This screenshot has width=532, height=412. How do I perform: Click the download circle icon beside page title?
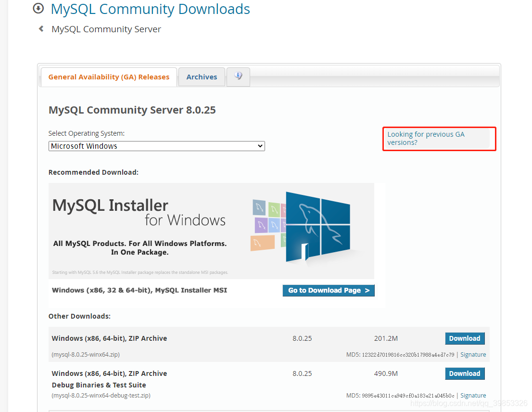click(38, 8)
